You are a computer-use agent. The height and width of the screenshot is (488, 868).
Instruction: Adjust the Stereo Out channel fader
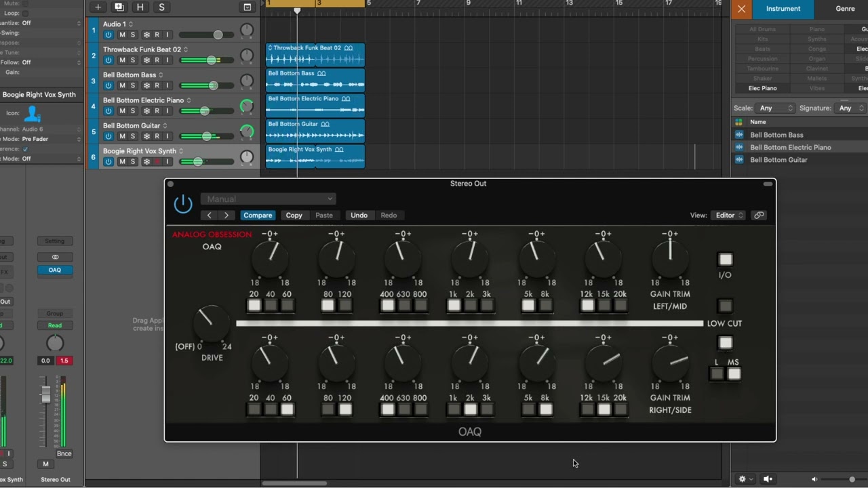[x=45, y=394]
